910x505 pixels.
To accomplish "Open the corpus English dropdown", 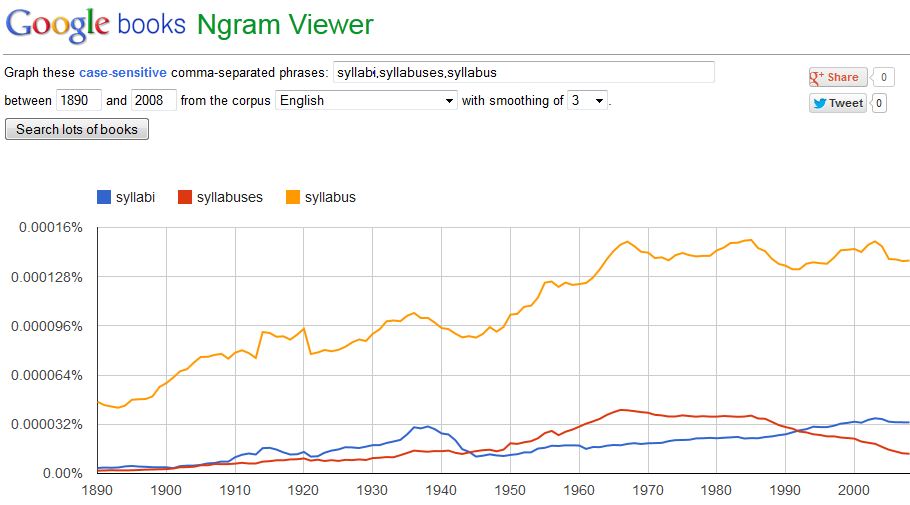I will tap(366, 100).
